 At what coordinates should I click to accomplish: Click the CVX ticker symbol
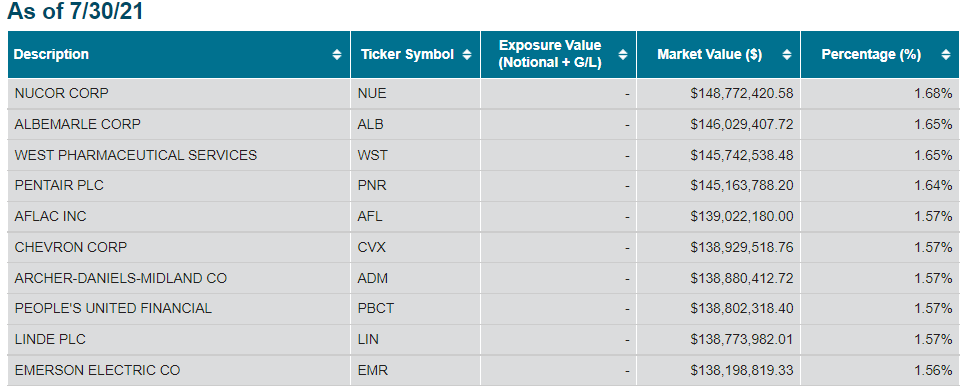(x=372, y=248)
